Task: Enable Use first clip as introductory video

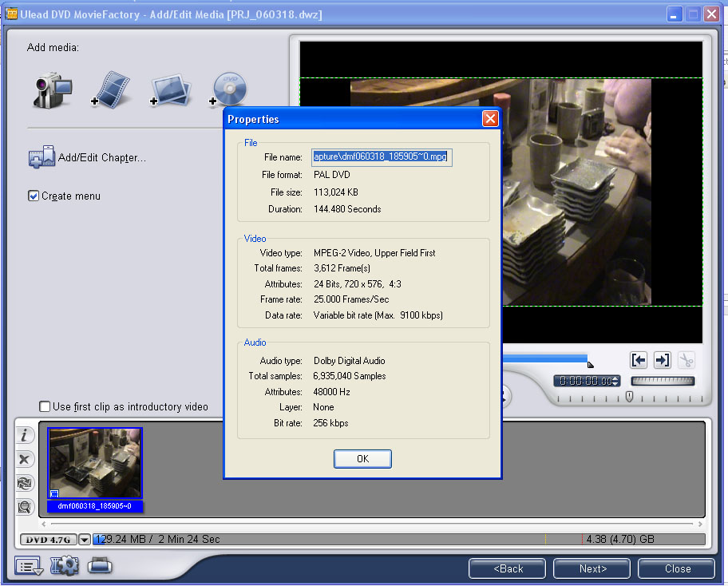Action: [x=45, y=407]
